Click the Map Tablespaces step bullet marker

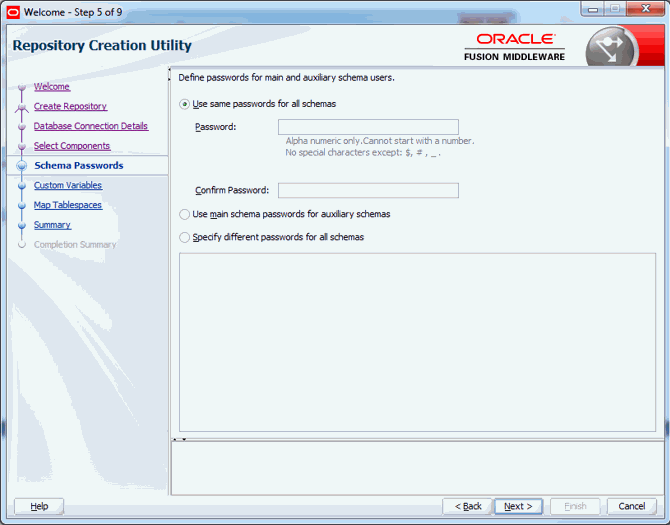point(22,205)
